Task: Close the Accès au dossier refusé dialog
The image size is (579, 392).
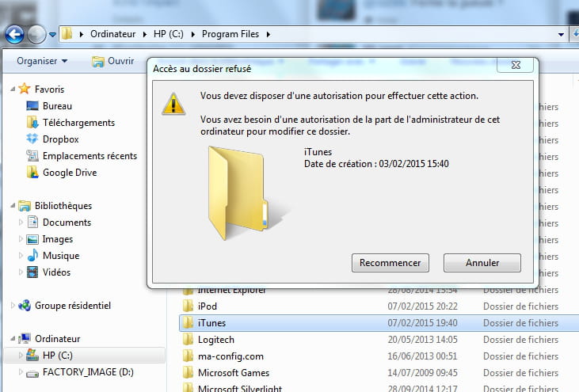Action: tap(516, 65)
